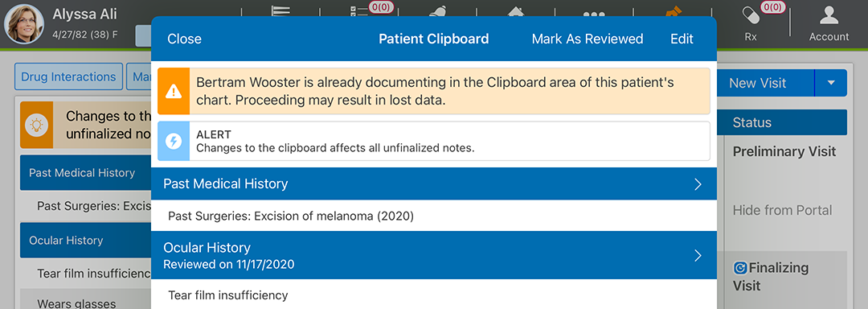Open the Rx prescriptions pill icon
This screenshot has width=868, height=309.
[751, 17]
